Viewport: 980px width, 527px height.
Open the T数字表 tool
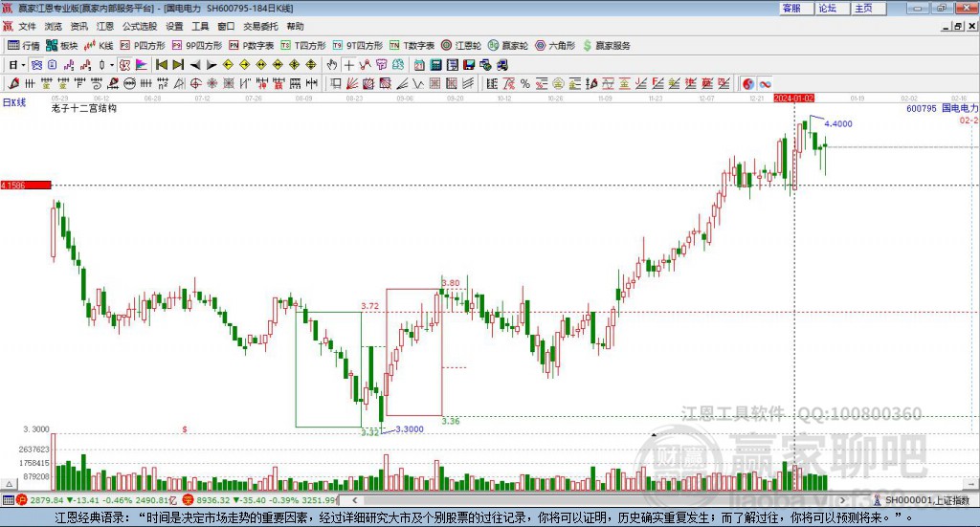[x=412, y=46]
